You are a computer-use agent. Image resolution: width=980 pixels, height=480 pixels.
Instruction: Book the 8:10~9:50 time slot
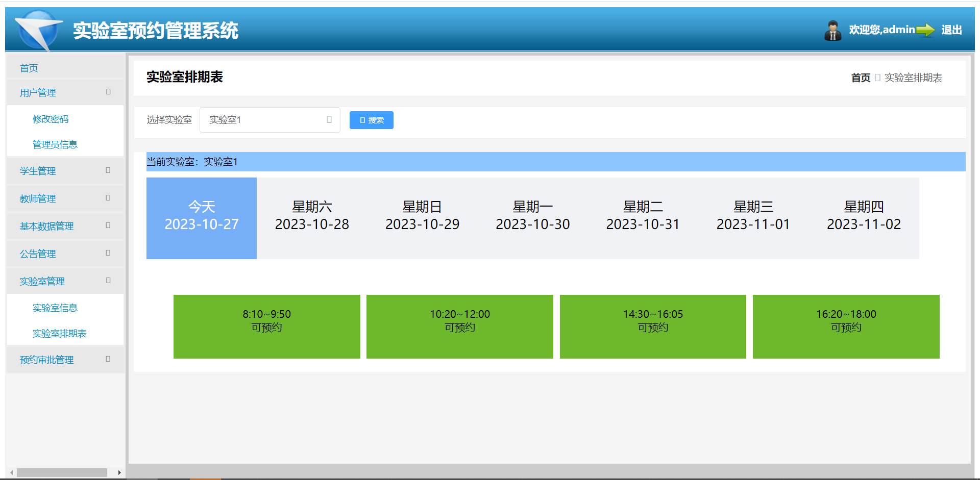[x=267, y=326]
